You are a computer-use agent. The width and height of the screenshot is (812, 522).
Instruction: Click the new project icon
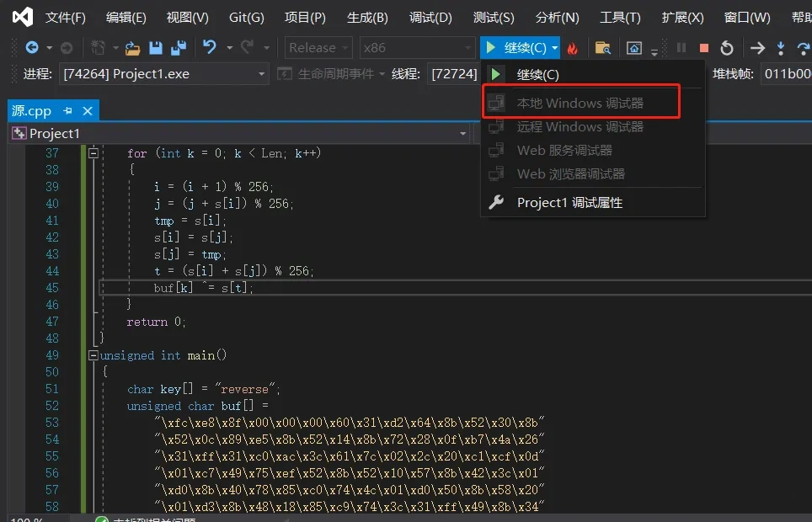click(x=98, y=48)
